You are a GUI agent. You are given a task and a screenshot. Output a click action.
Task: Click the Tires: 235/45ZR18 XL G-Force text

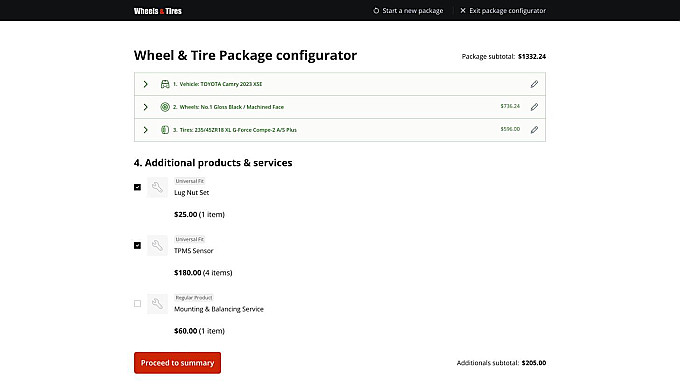point(238,130)
